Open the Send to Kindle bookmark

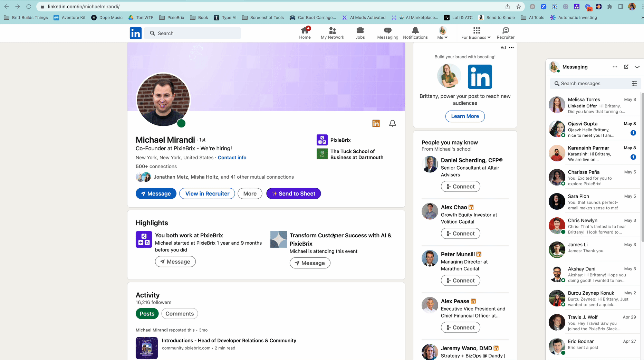[496, 18]
